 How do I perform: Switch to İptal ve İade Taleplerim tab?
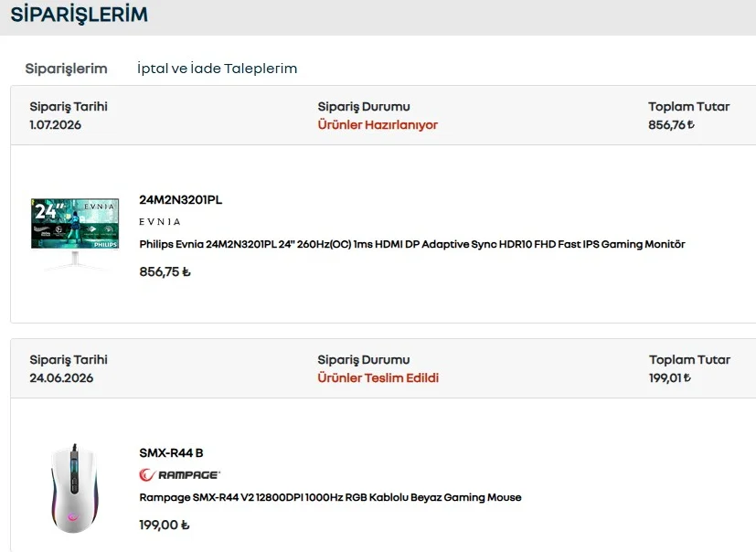217,69
